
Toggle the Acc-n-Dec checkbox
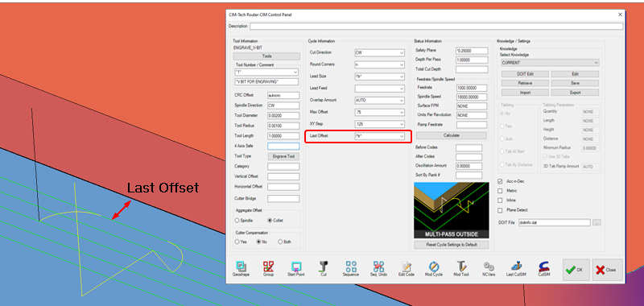point(500,181)
